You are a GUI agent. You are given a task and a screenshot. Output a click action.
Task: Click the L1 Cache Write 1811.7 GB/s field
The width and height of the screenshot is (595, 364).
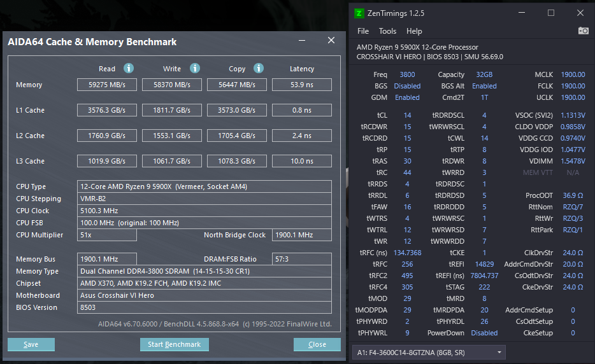[x=172, y=110]
